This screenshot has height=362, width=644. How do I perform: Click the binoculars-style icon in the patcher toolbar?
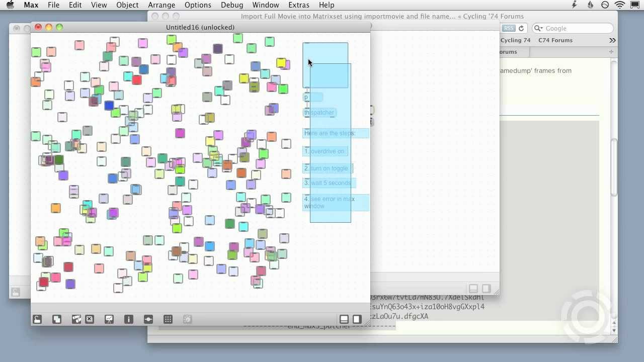[76, 319]
